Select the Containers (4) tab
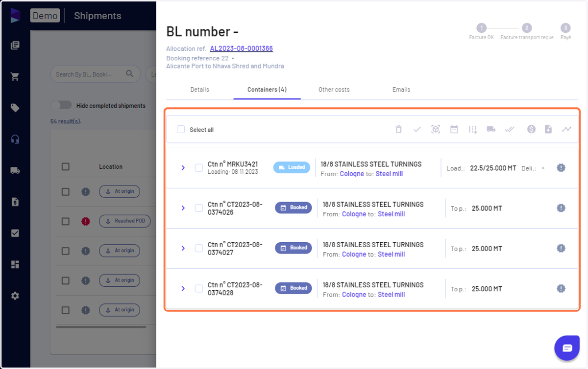The width and height of the screenshot is (588, 369). [x=267, y=90]
